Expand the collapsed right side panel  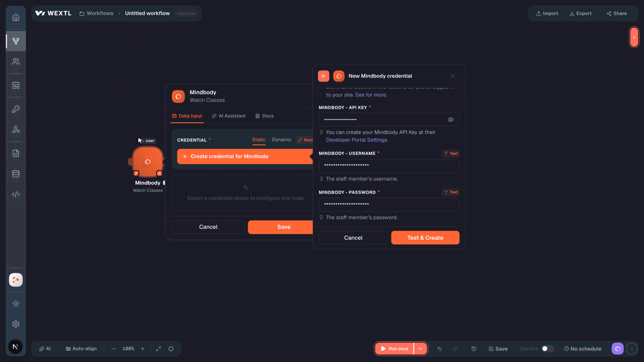(634, 37)
